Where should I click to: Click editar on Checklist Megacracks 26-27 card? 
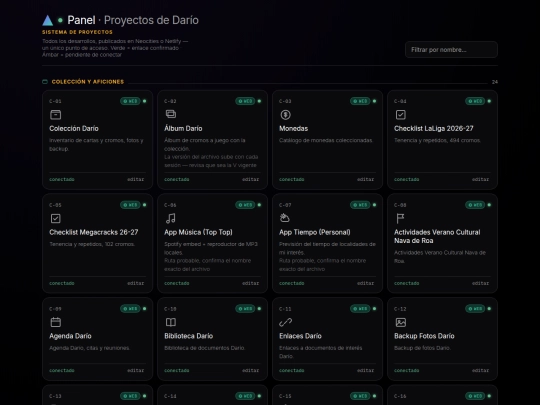pyautogui.click(x=136, y=283)
